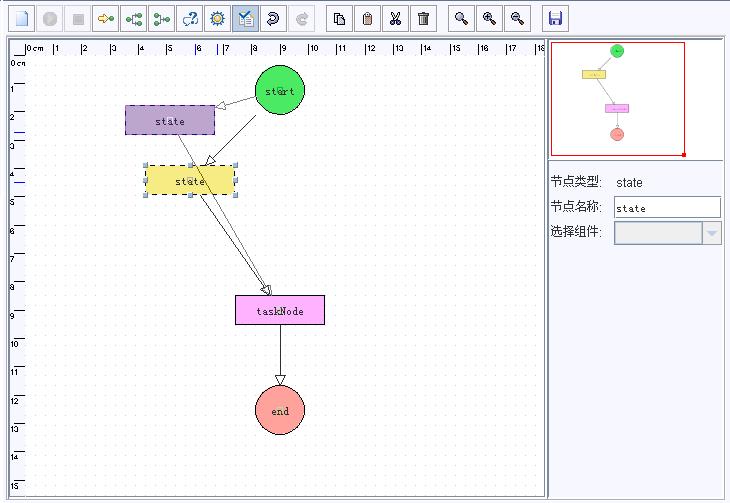
Task: Select the pink taskNode rectangle
Action: click(x=280, y=310)
